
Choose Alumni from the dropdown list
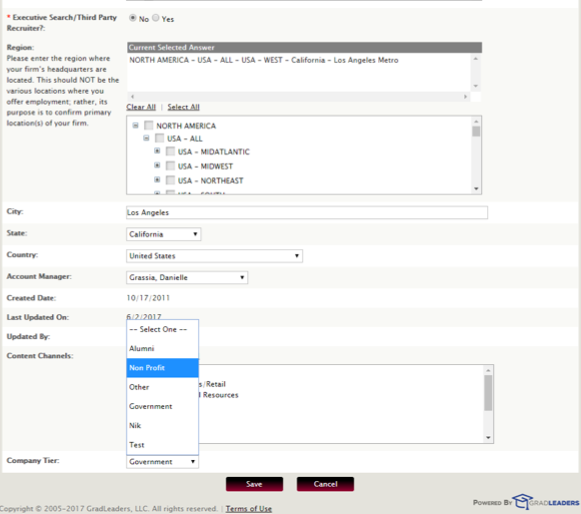coord(162,348)
